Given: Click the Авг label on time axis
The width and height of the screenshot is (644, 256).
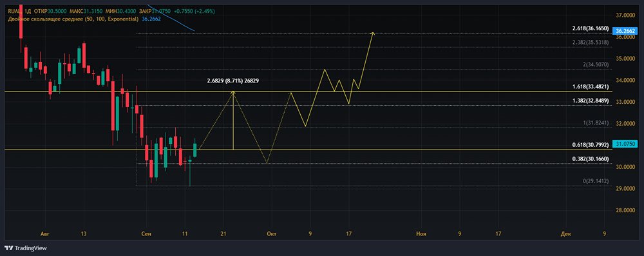Looking at the screenshot, I should click(x=44, y=234).
